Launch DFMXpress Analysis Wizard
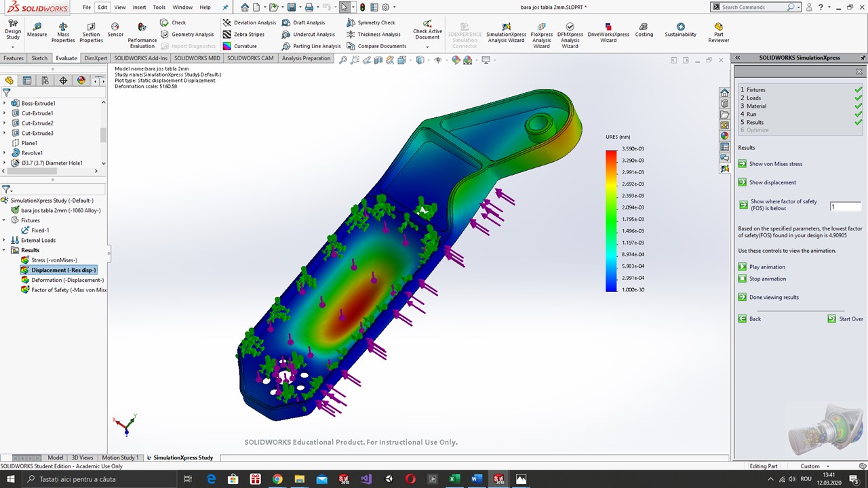The width and height of the screenshot is (868, 488). 570,35
